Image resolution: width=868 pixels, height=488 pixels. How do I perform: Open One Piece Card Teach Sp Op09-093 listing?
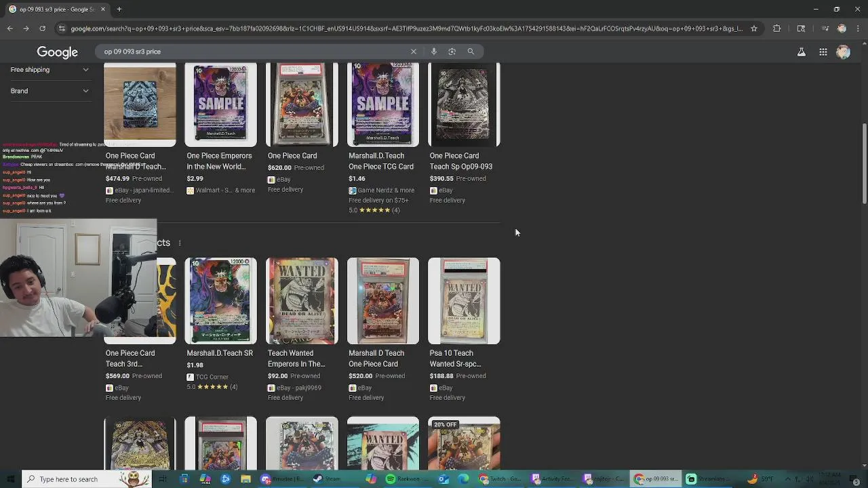pyautogui.click(x=460, y=161)
